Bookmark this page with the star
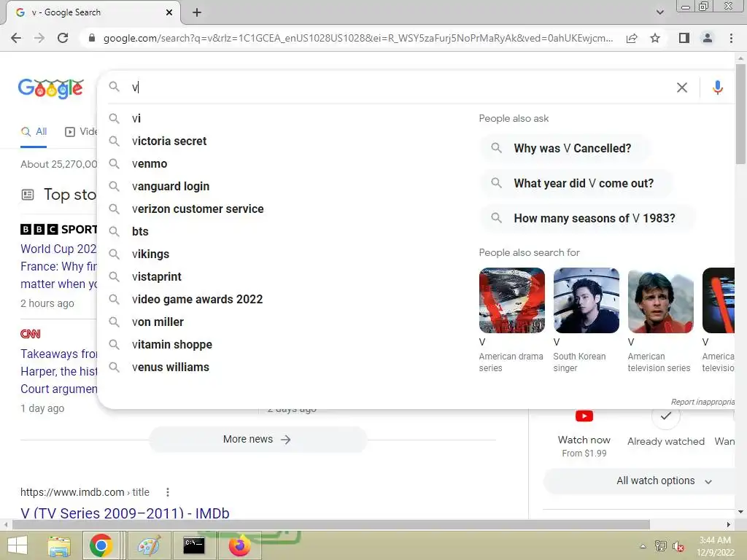 tap(655, 38)
